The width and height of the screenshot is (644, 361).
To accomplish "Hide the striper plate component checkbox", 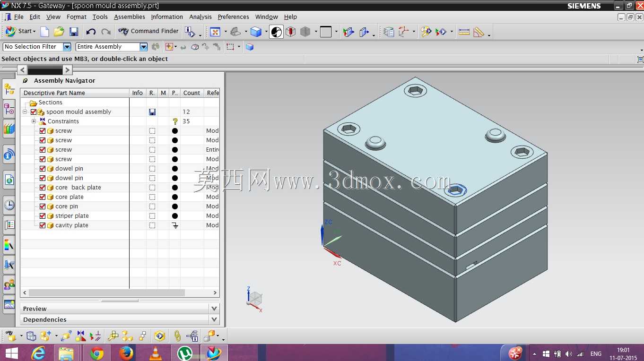I will tap(43, 216).
